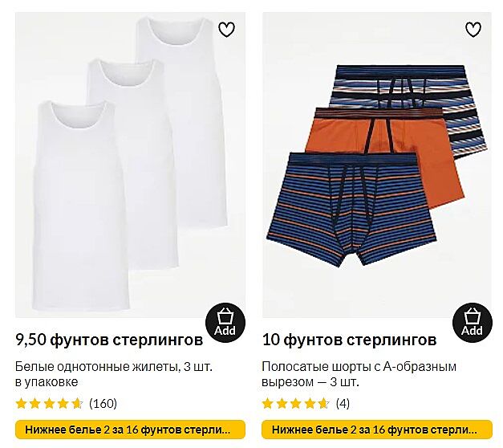Open the link 'Полосатые шорты с А-образным вырезом'
This screenshot has height=448, width=503.
[x=359, y=374]
